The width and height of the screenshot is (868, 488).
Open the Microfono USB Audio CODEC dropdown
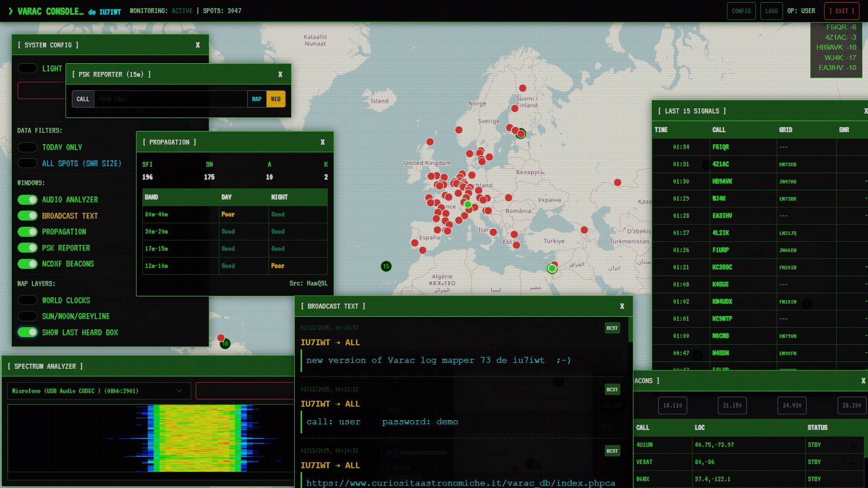[99, 391]
